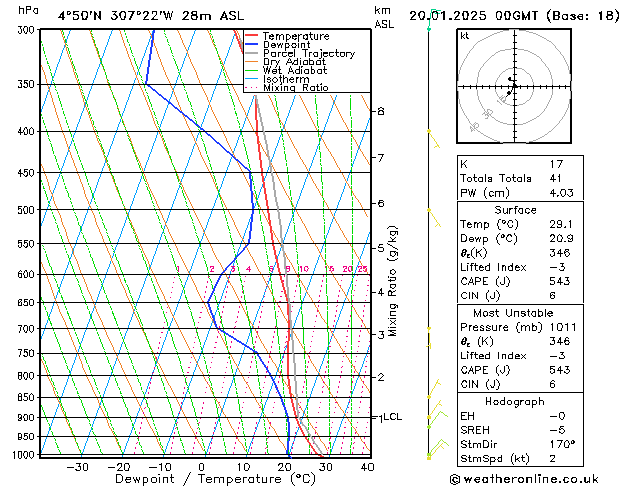Click the surface Dewp value 20.9
Viewport: 629px width, 486px height.
coord(561,239)
